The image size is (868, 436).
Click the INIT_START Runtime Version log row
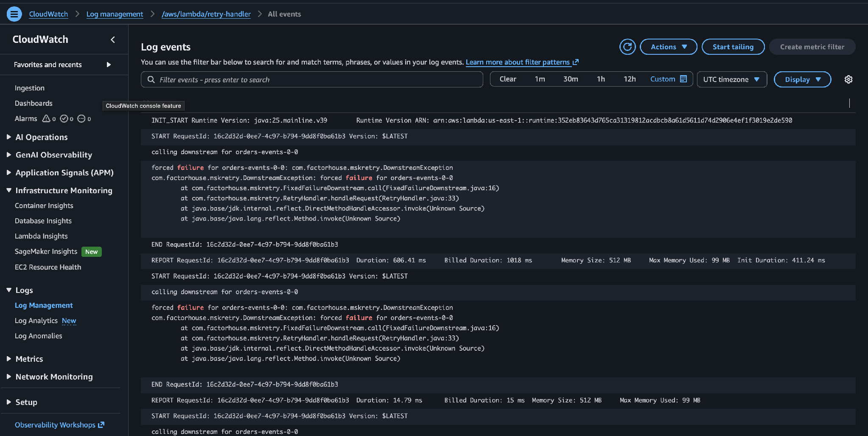click(x=498, y=120)
